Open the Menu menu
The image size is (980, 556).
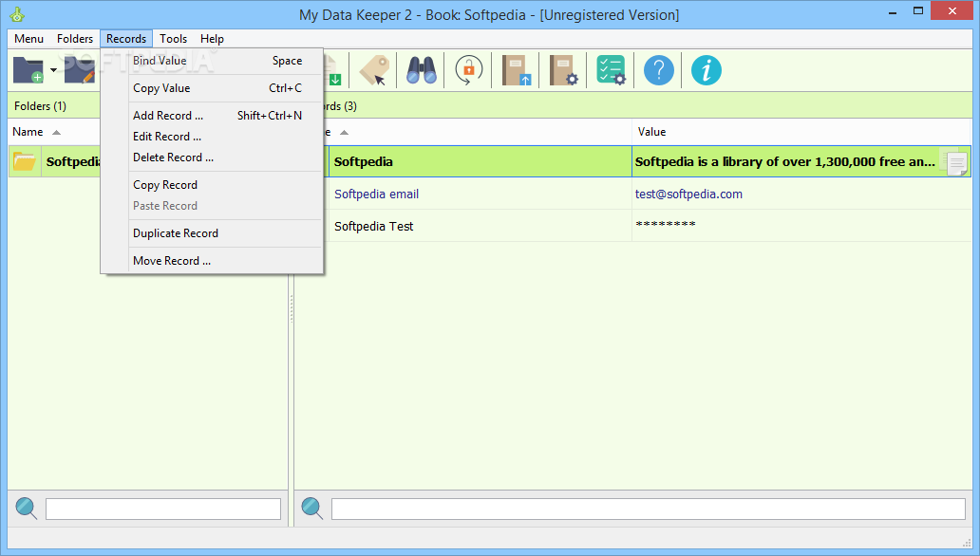pyautogui.click(x=28, y=39)
